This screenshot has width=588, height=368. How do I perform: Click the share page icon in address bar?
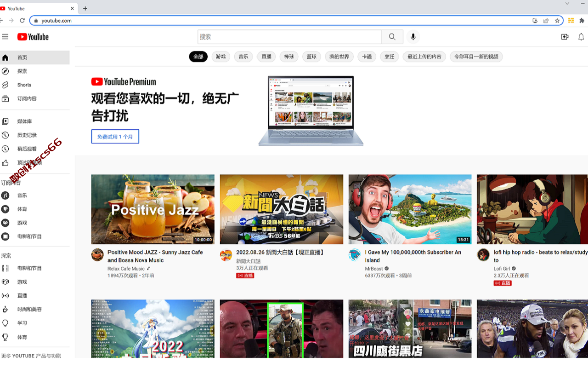point(546,21)
